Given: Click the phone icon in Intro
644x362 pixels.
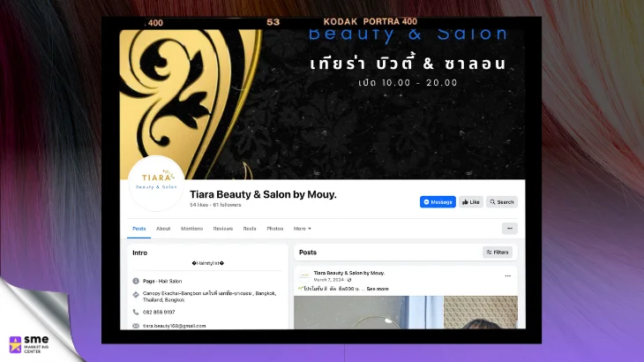Looking at the screenshot, I should tap(136, 313).
